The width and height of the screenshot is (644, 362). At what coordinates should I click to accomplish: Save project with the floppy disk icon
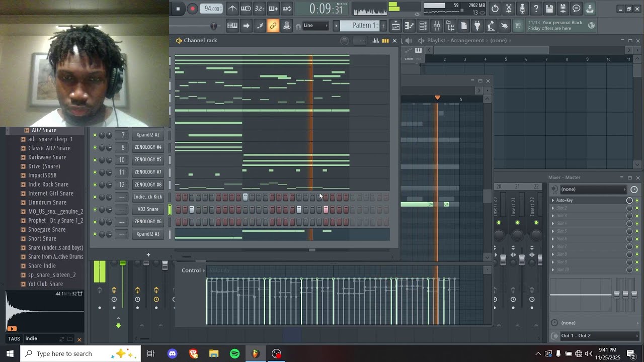click(549, 9)
